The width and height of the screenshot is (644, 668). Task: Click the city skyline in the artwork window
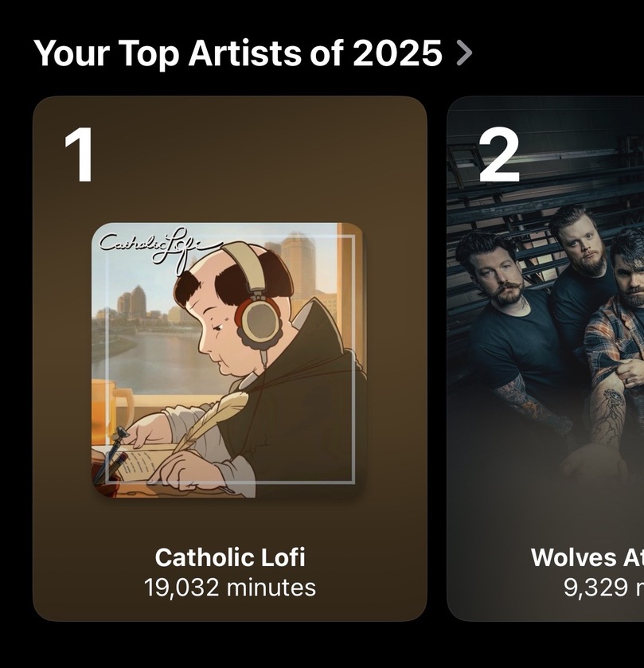coord(135,307)
